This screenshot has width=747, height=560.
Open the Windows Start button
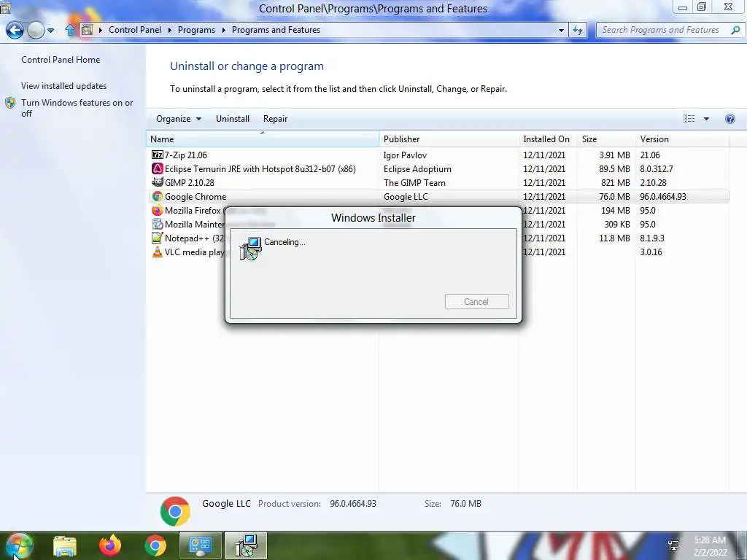tap(19, 545)
